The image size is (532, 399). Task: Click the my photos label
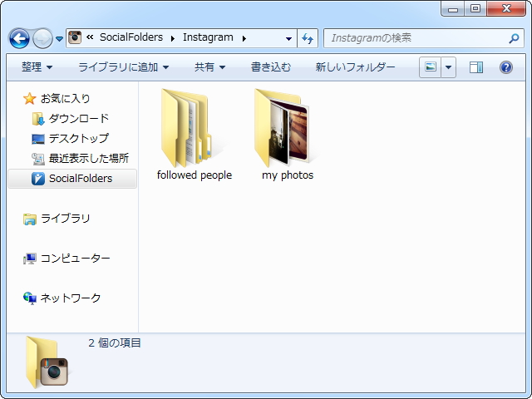[x=288, y=175]
